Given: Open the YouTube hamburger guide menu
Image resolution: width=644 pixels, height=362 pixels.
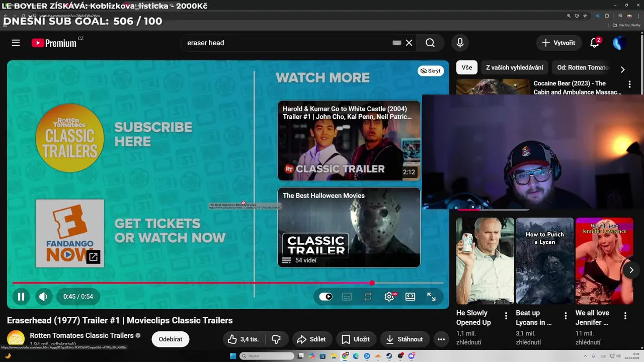Looking at the screenshot, I should pos(16,43).
